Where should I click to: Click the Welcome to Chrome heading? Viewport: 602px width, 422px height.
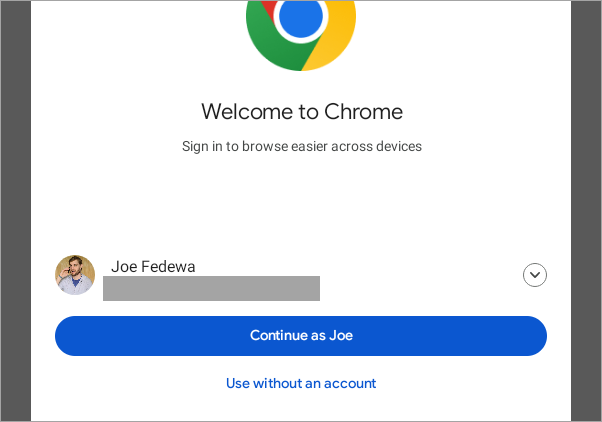coord(301,111)
